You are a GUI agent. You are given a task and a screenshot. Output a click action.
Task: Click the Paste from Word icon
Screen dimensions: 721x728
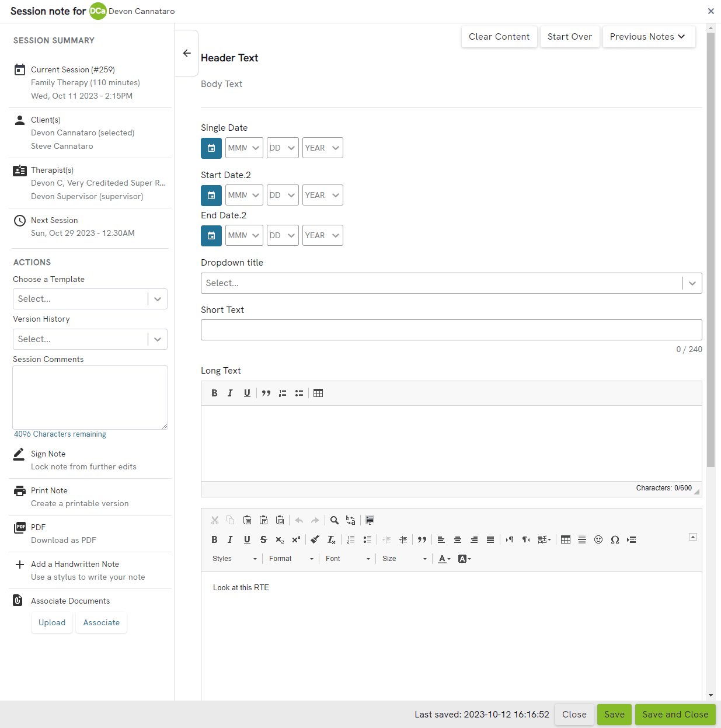[280, 520]
